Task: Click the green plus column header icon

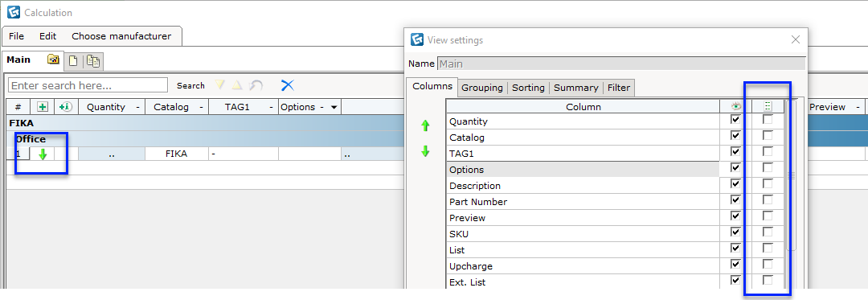Action: [42, 107]
